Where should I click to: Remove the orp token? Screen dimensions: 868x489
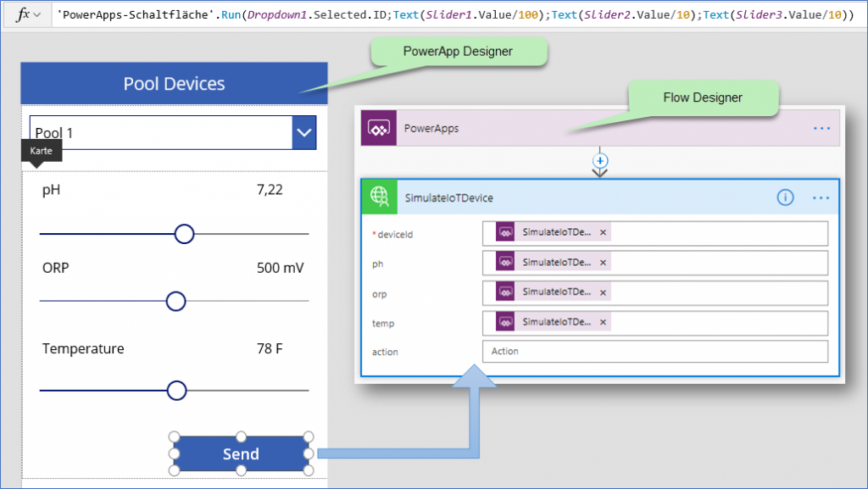(x=603, y=292)
